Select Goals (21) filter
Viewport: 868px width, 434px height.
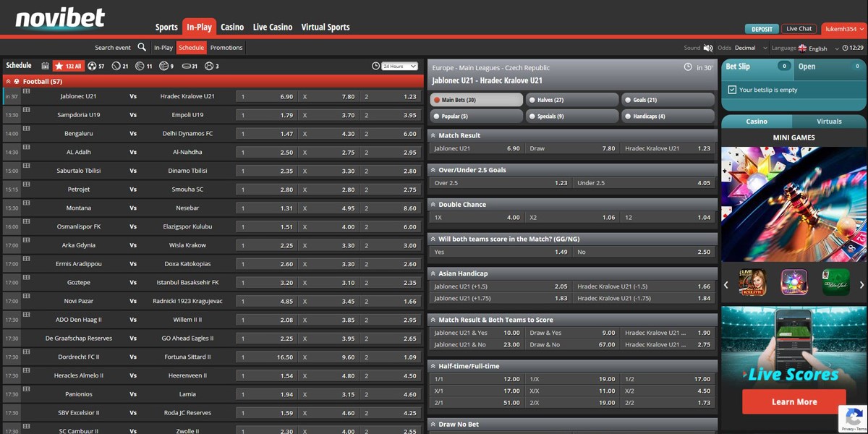(668, 100)
